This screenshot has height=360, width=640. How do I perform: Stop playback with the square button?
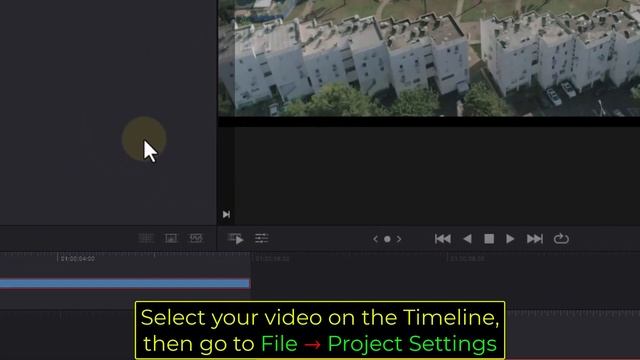[489, 239]
